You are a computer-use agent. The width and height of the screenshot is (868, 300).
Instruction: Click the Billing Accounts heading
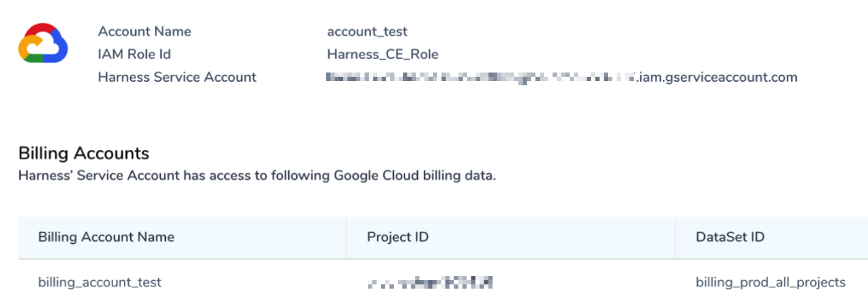point(84,153)
